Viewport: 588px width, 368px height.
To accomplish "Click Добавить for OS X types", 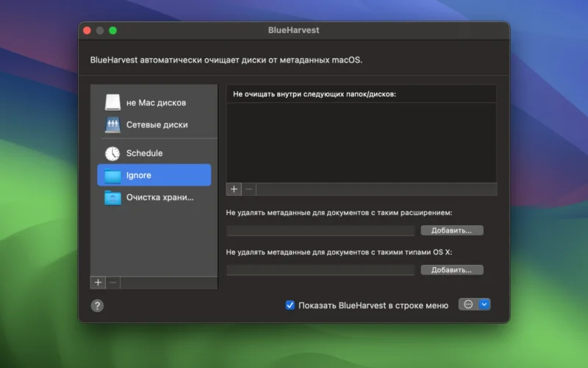I will click(x=452, y=269).
